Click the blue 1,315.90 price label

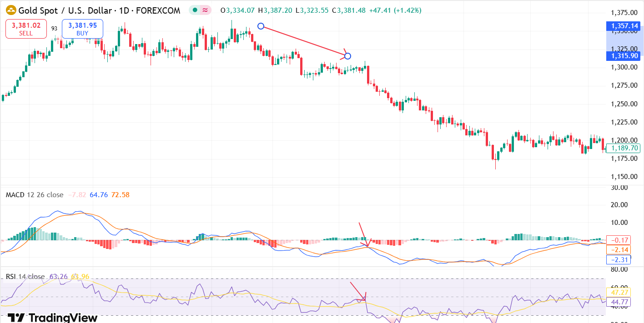click(623, 56)
